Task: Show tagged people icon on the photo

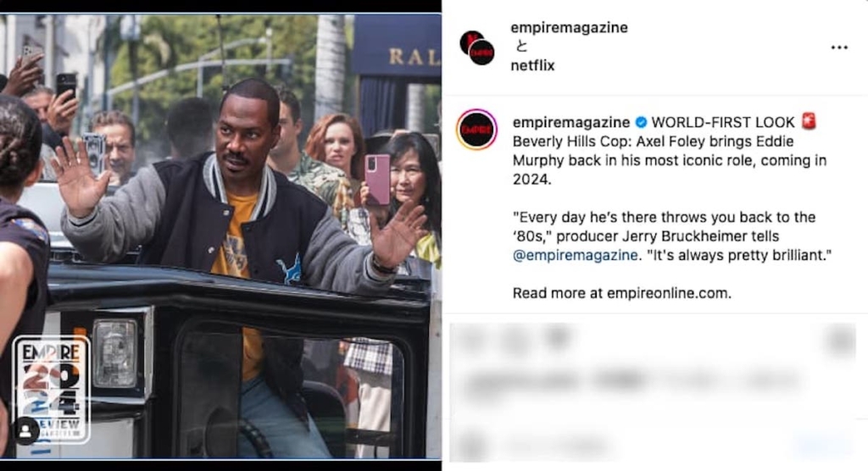Action: coord(25,432)
